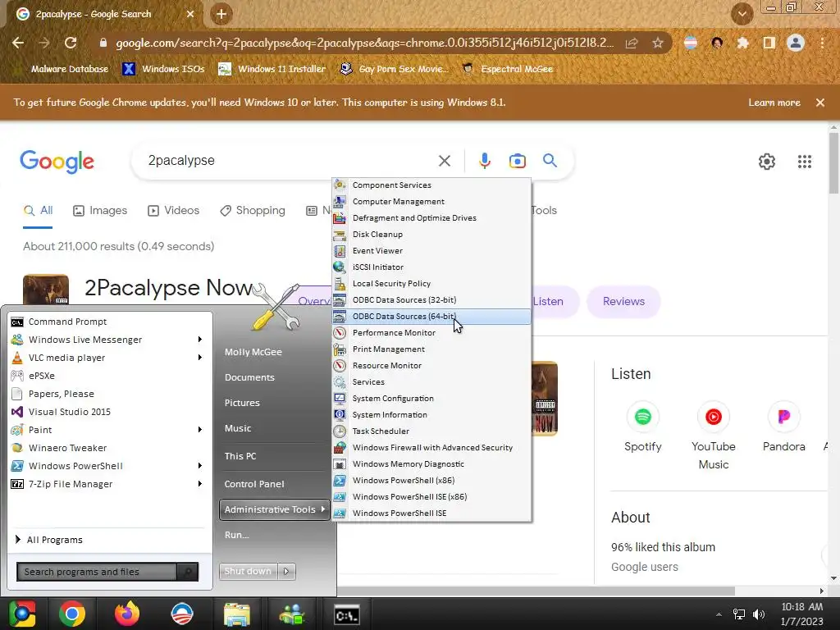Open Local Security Policy
Screen dimensions: 840x630
tap(431, 283)
